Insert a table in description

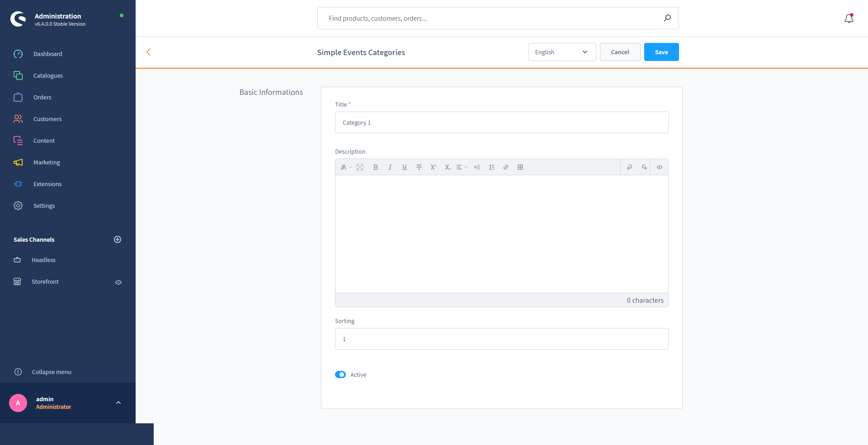click(520, 167)
